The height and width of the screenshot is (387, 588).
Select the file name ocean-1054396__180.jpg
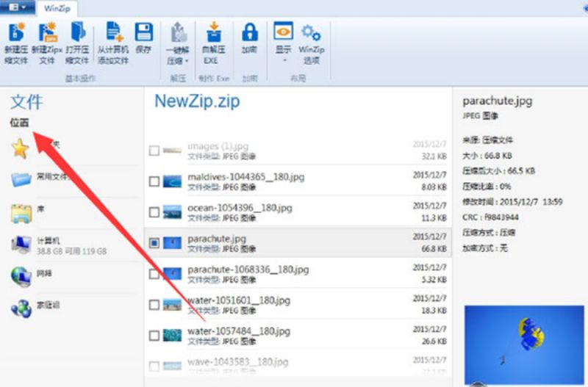coord(240,208)
